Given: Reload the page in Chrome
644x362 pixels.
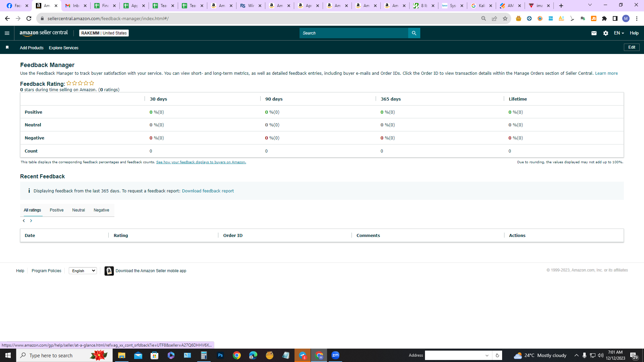Looking at the screenshot, I should [29, 18].
